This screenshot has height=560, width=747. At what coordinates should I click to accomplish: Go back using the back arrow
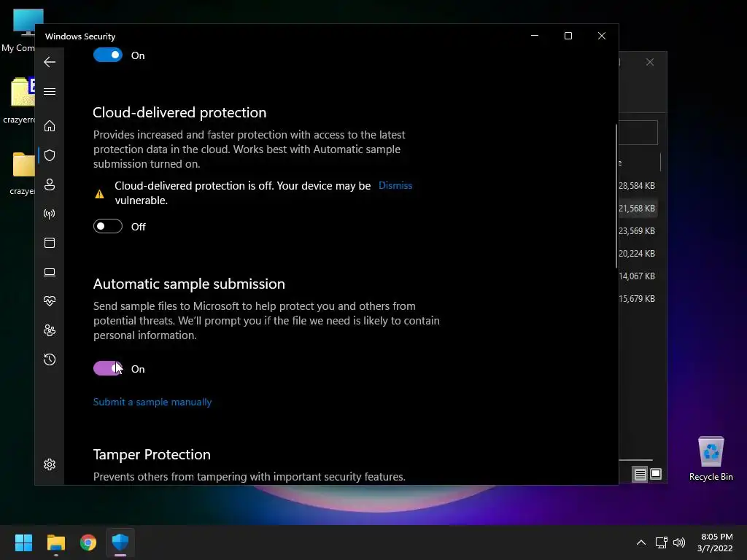(x=50, y=62)
